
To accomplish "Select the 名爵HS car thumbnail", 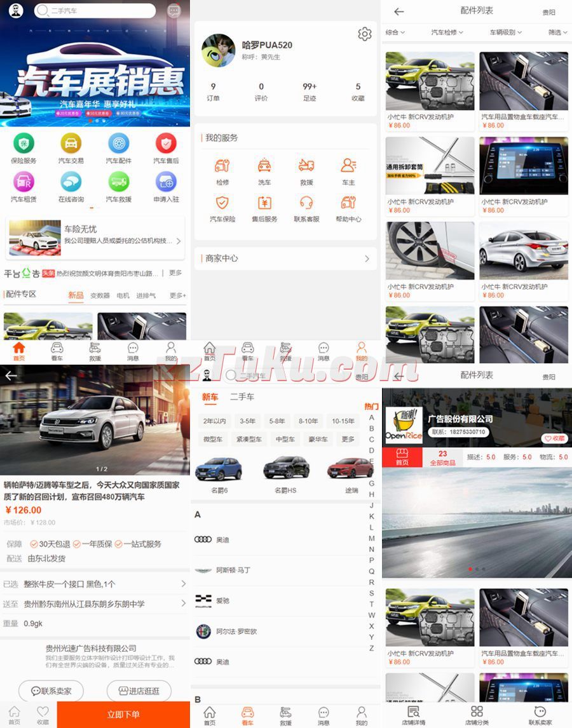I will pos(285,473).
